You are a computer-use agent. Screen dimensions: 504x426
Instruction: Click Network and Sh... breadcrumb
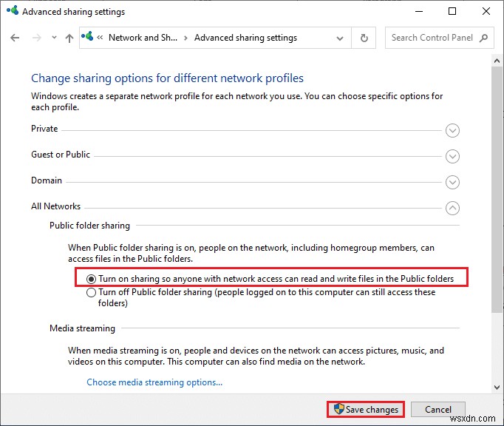pos(143,38)
